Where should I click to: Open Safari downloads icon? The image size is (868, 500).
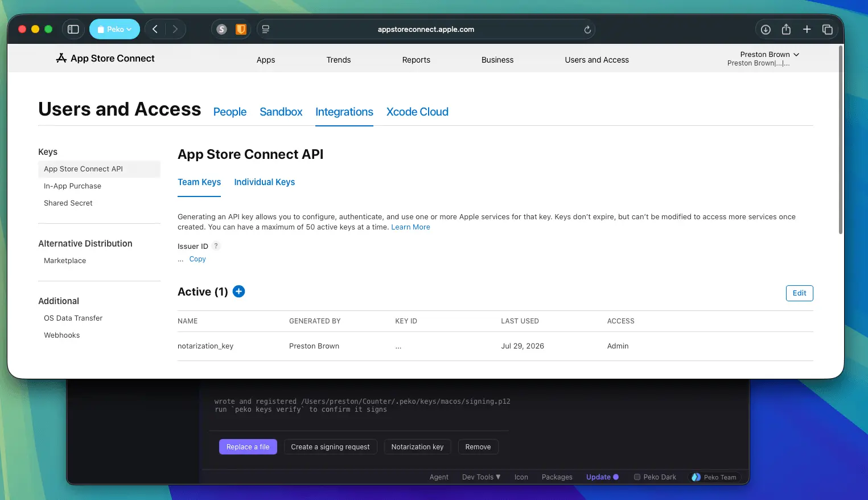coord(766,29)
